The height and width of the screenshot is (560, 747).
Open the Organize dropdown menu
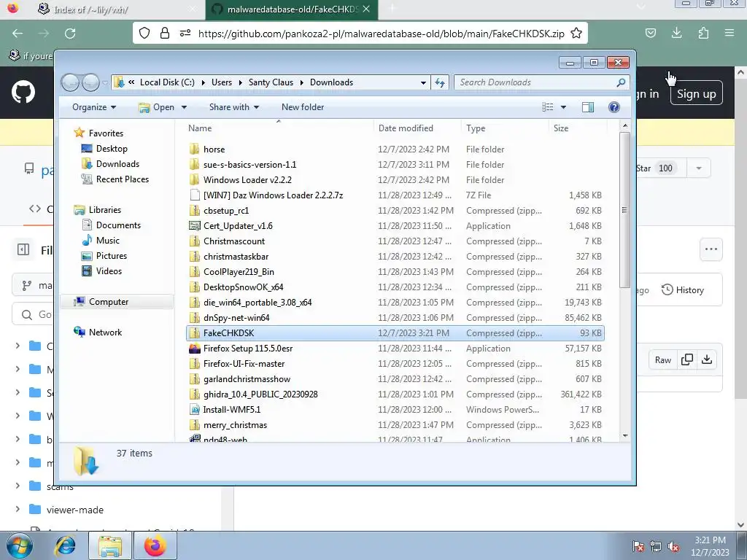[x=94, y=107]
